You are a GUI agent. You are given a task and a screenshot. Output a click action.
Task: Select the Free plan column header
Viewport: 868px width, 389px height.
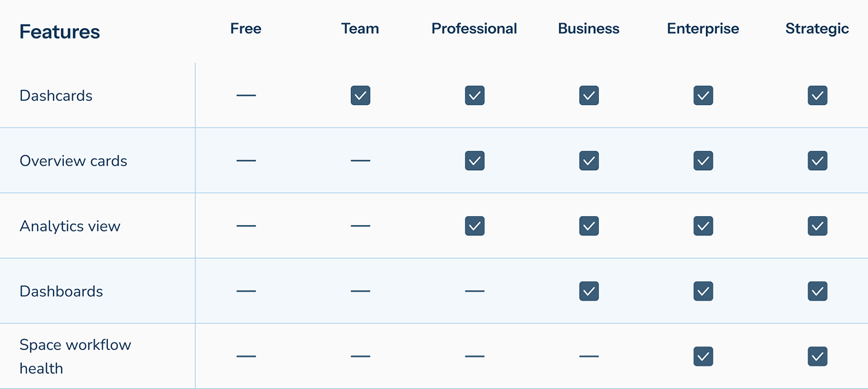pyautogui.click(x=246, y=29)
